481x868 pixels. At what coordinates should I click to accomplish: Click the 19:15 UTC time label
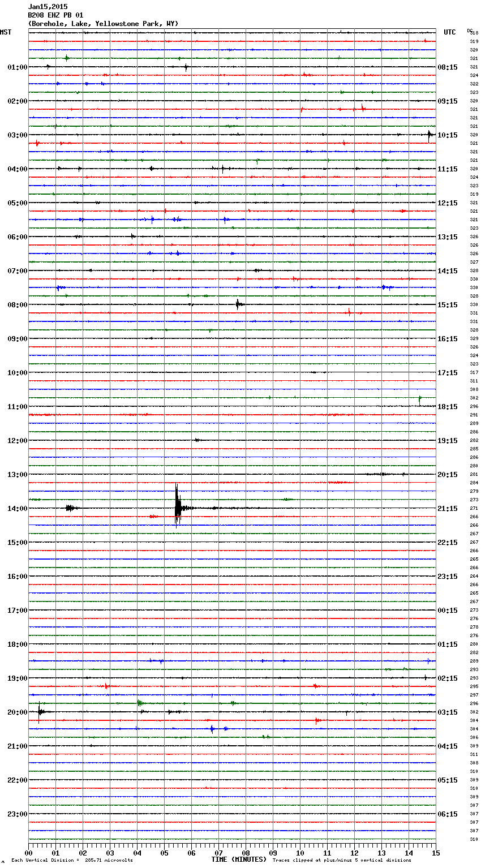[x=448, y=441]
